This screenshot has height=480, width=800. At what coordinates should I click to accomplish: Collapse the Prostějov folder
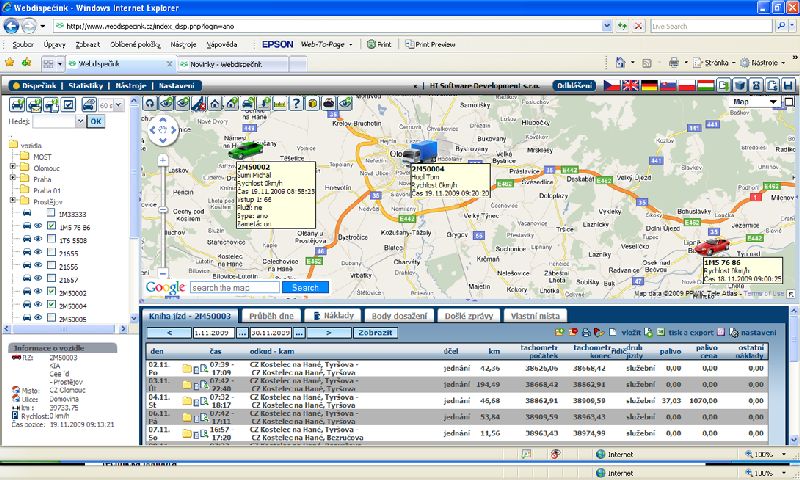(13, 200)
